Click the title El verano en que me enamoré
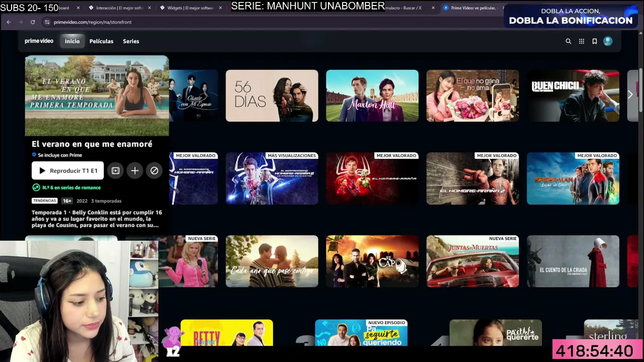 tap(92, 144)
